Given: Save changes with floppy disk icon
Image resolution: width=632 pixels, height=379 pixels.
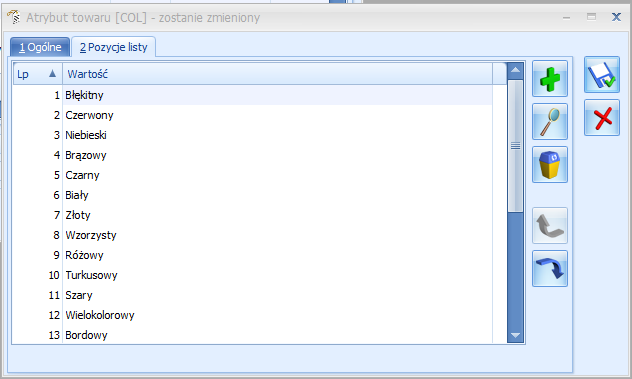Looking at the screenshot, I should (x=602, y=75).
